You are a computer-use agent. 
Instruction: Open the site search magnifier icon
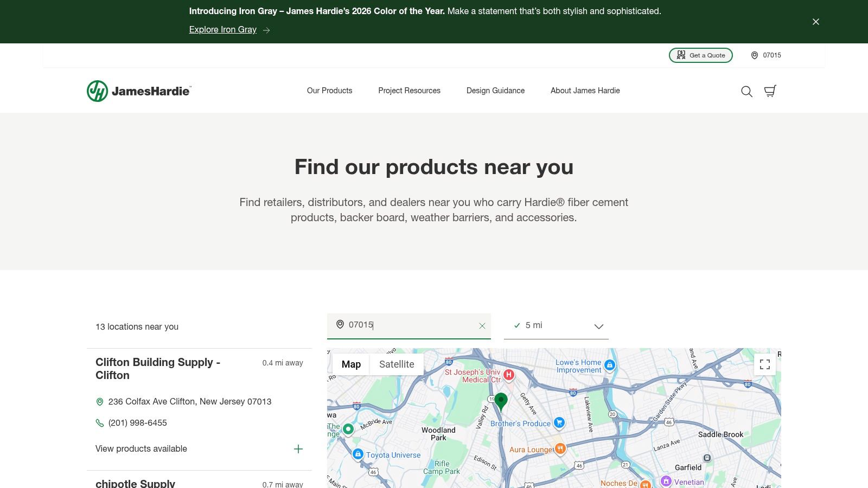click(746, 92)
